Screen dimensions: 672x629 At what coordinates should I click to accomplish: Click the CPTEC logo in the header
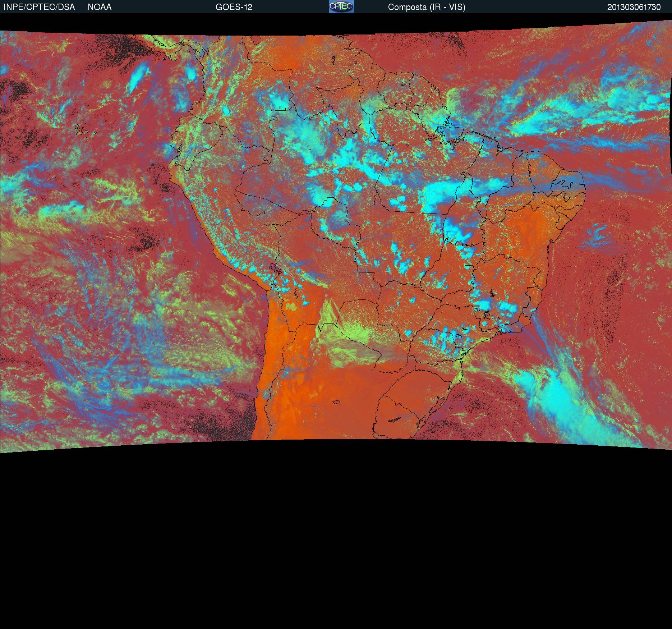pos(341,6)
